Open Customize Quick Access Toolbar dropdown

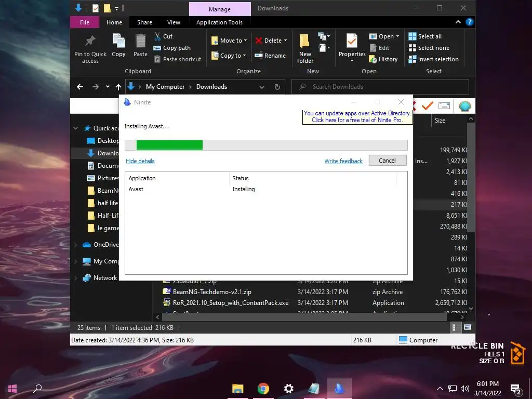tap(116, 8)
